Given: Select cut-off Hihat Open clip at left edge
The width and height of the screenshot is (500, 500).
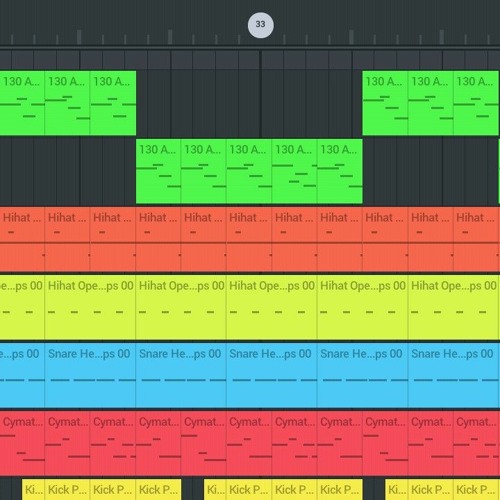Looking at the screenshot, I should pos(22,307).
